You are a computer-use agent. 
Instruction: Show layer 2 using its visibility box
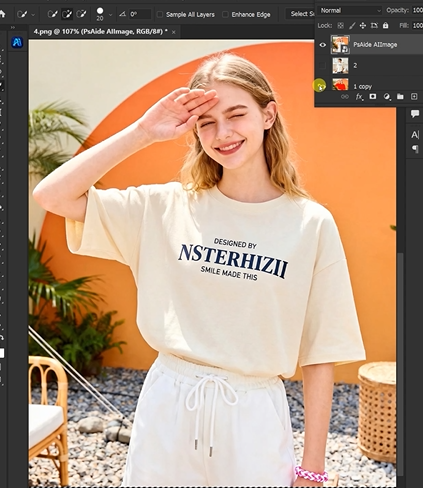(322, 66)
